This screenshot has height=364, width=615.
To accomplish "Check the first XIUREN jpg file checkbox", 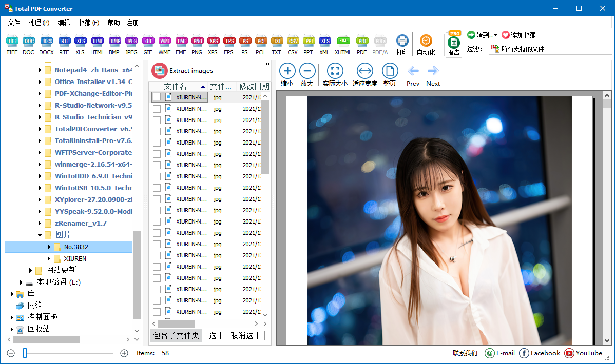I will pyautogui.click(x=157, y=97).
